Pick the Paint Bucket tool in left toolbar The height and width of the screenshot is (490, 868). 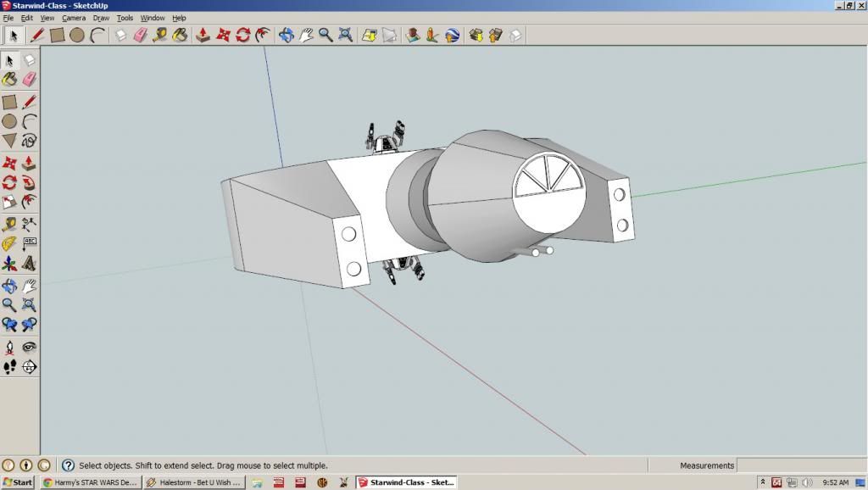coord(9,80)
